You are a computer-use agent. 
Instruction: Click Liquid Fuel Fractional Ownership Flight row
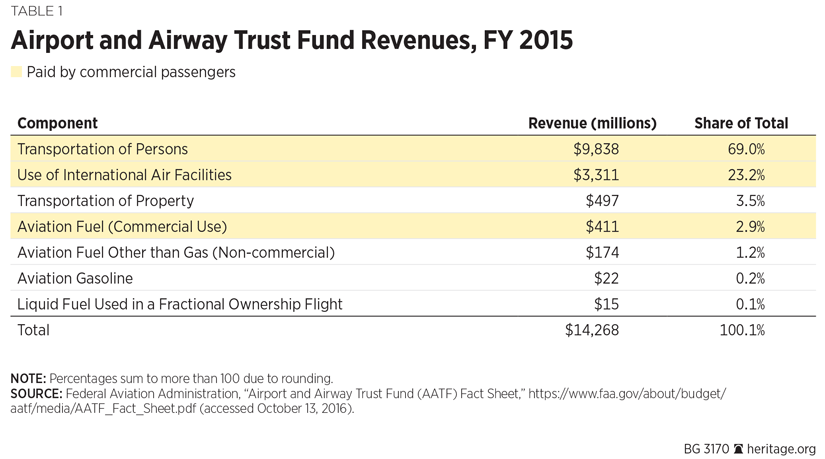click(180, 304)
